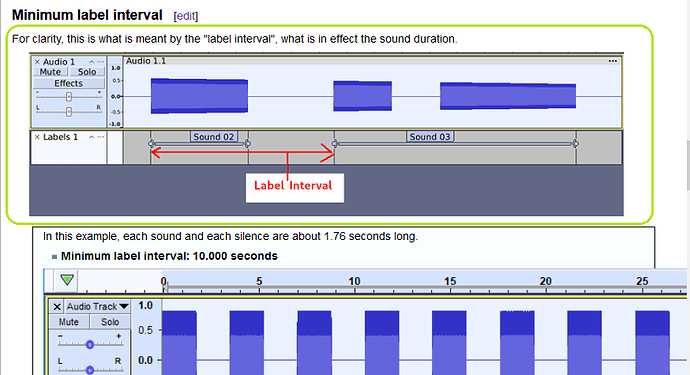Adjust the lower Audio Track gain slider
The width and height of the screenshot is (690, 375).
point(90,344)
